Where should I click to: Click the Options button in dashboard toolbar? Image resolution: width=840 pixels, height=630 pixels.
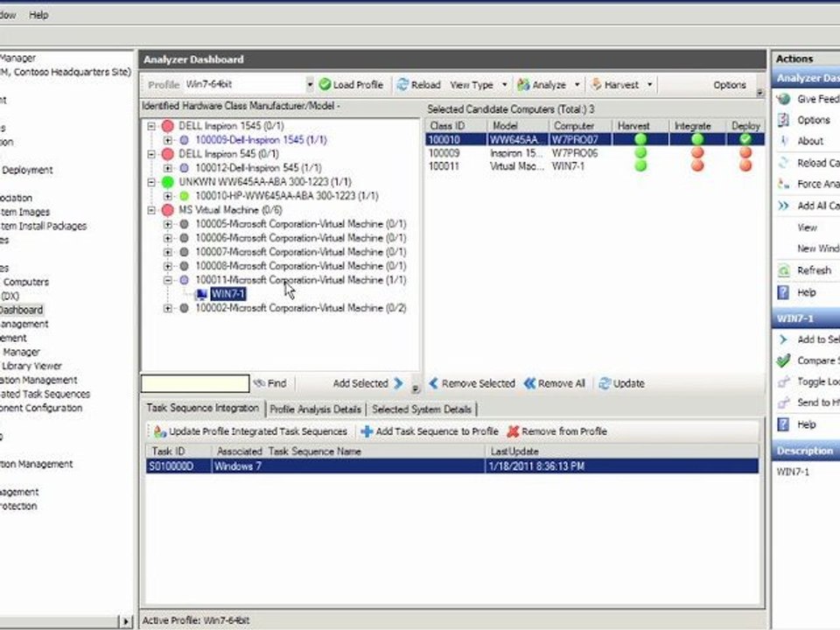pos(729,85)
